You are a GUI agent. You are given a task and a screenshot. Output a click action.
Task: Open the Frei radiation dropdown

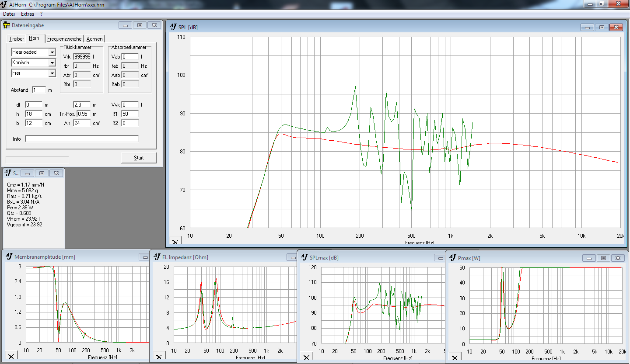click(52, 73)
